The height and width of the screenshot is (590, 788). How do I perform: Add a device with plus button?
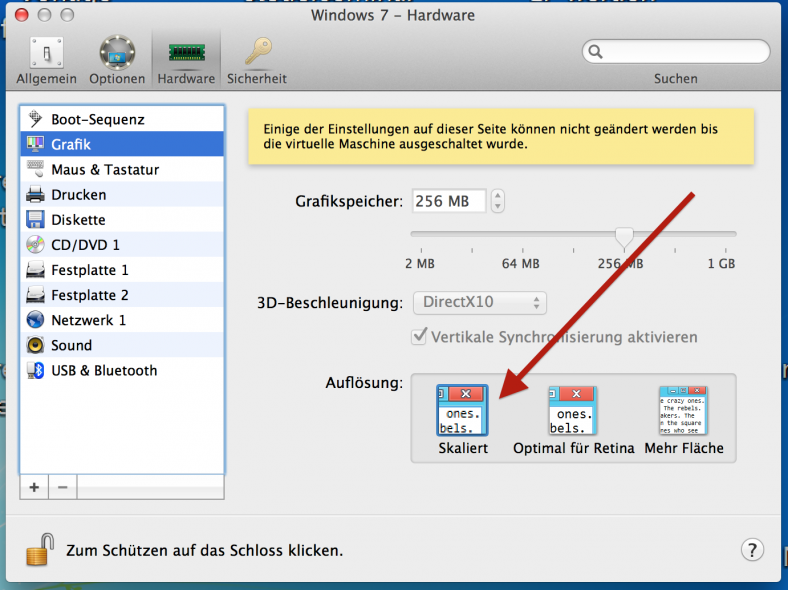(34, 487)
